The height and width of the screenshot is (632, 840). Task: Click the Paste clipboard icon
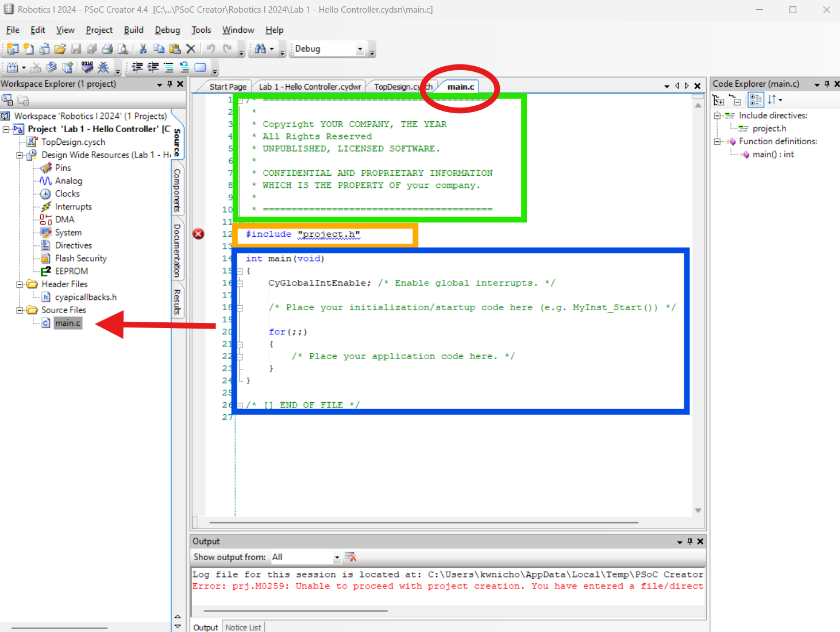pyautogui.click(x=175, y=49)
